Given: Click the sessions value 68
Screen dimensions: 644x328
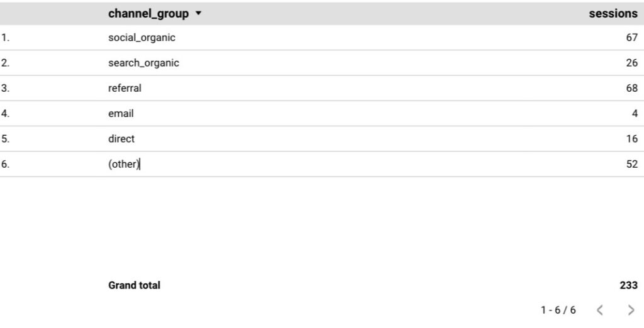Looking at the screenshot, I should coord(631,89).
